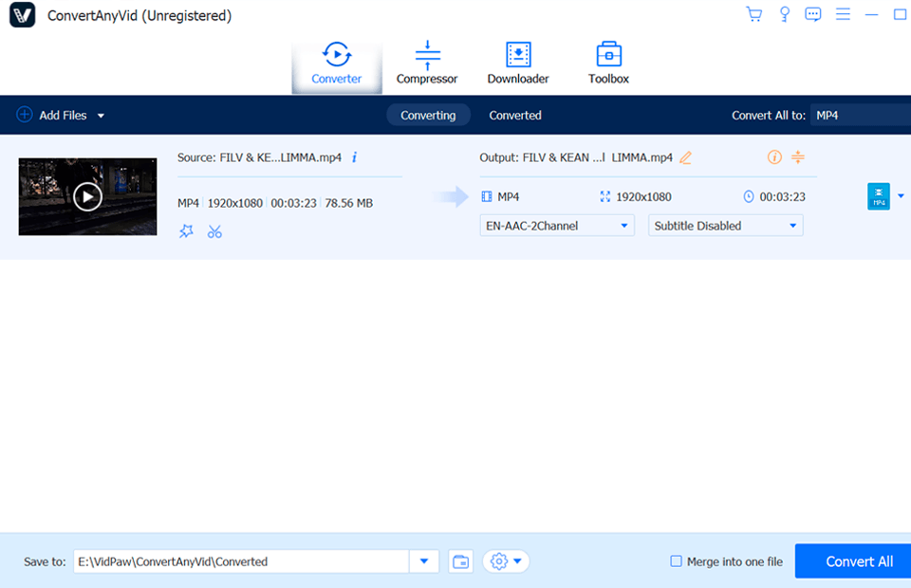Adjust output profile with the orange sliders icon

click(797, 157)
